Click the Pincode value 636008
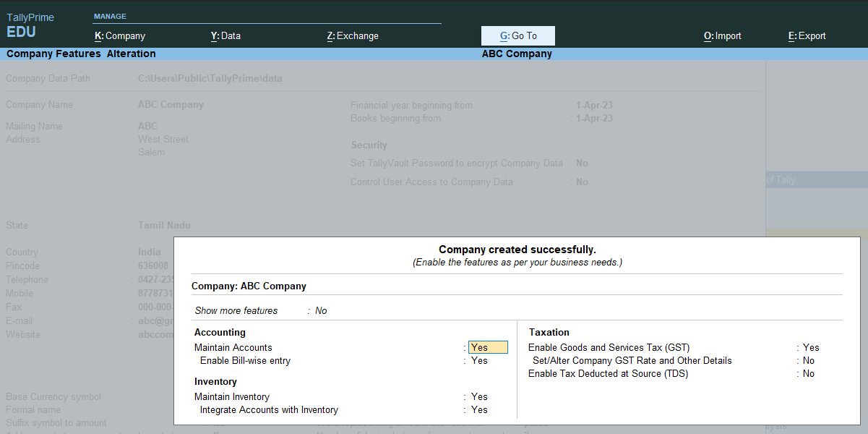This screenshot has width=868, height=434. [x=153, y=265]
